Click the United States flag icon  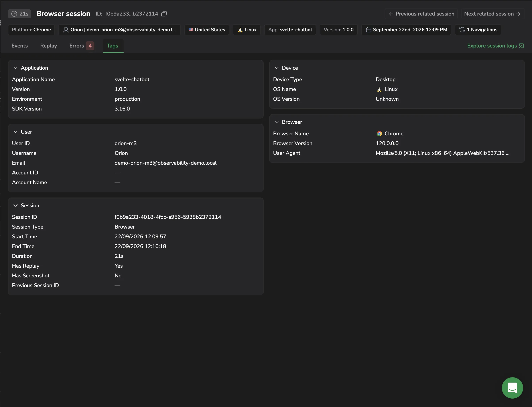pos(191,30)
